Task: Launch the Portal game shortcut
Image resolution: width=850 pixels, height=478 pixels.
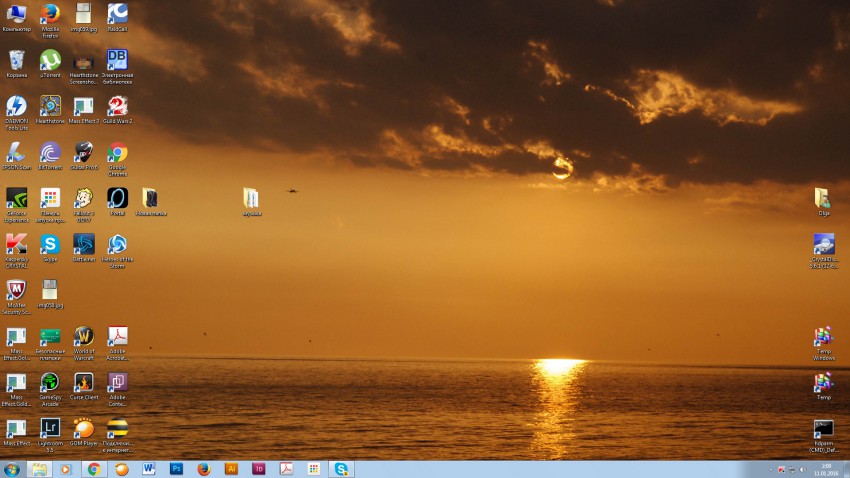Action: point(117,198)
